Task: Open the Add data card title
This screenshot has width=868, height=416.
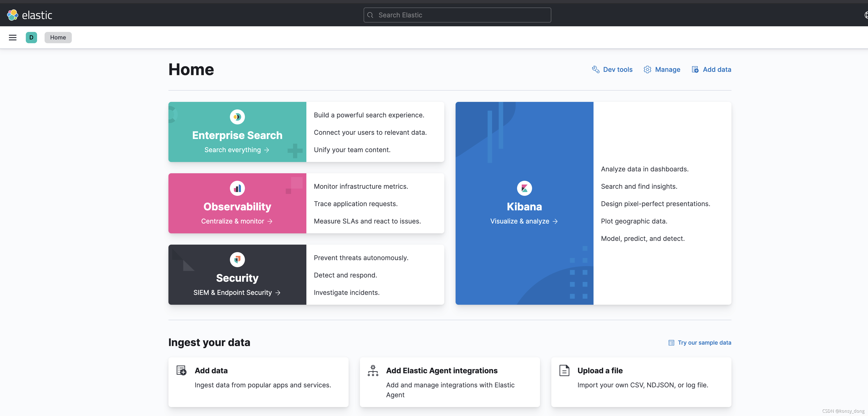Action: click(211, 370)
